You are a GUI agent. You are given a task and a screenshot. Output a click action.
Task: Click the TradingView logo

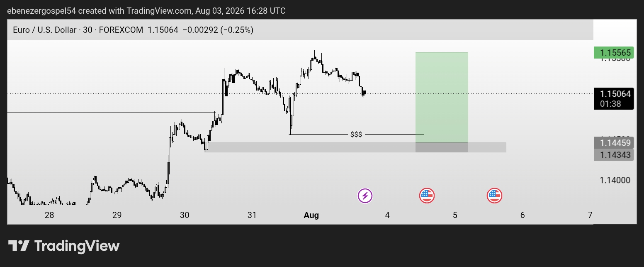tap(64, 246)
